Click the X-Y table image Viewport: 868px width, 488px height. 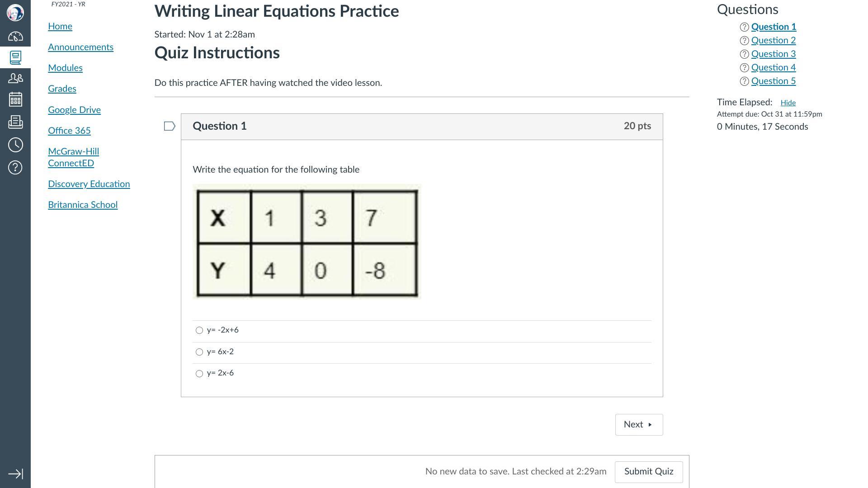pyautogui.click(x=307, y=242)
